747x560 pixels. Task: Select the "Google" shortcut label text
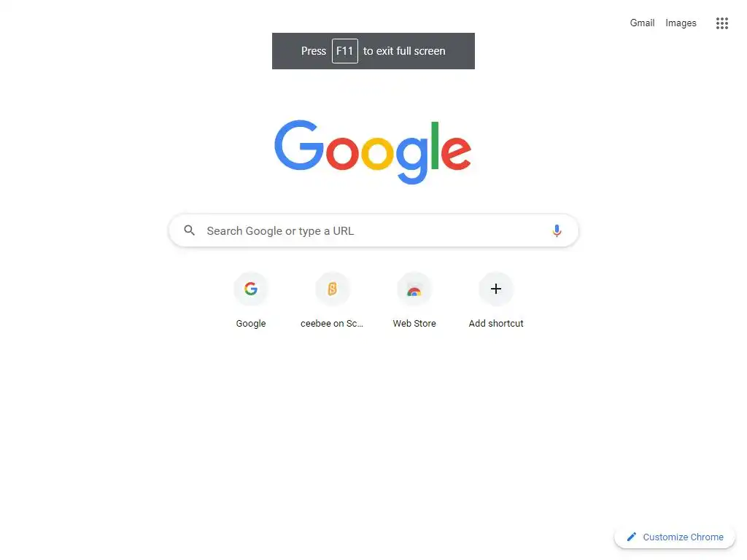point(251,323)
